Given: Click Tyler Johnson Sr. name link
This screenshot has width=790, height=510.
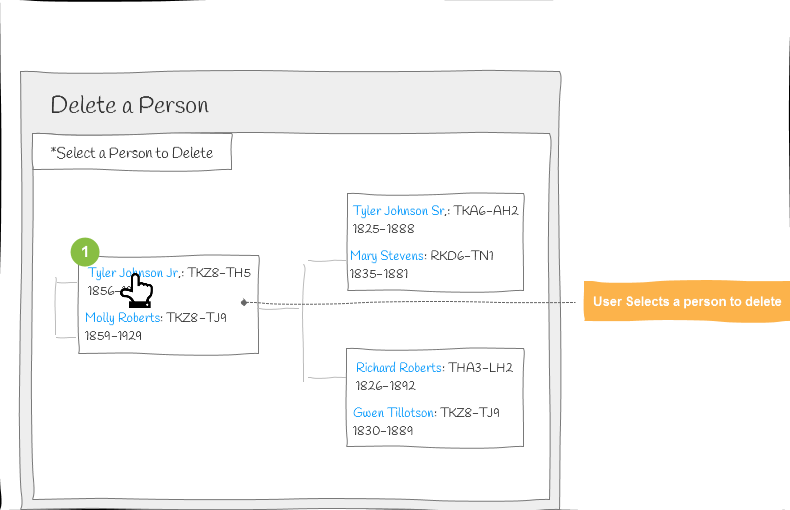Looking at the screenshot, I should pyautogui.click(x=400, y=211).
